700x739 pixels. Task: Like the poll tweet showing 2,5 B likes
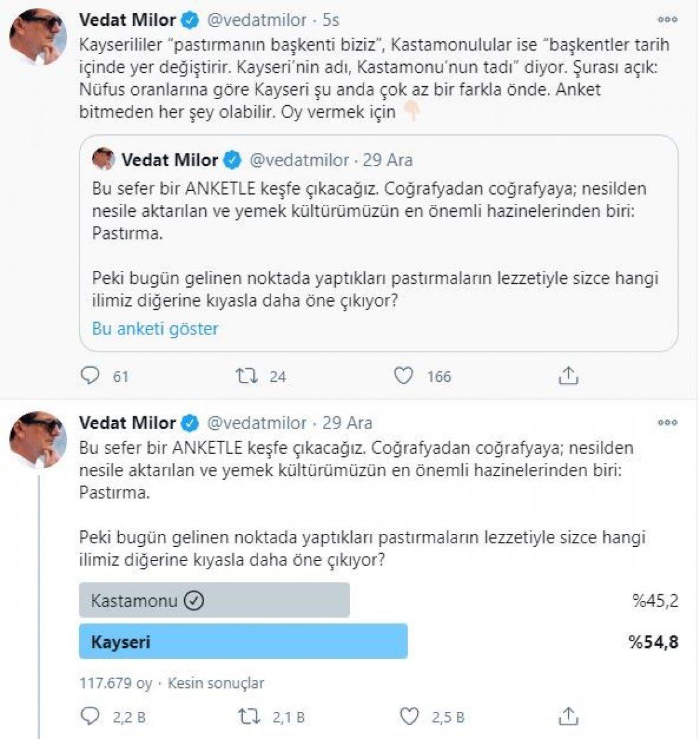click(x=410, y=716)
